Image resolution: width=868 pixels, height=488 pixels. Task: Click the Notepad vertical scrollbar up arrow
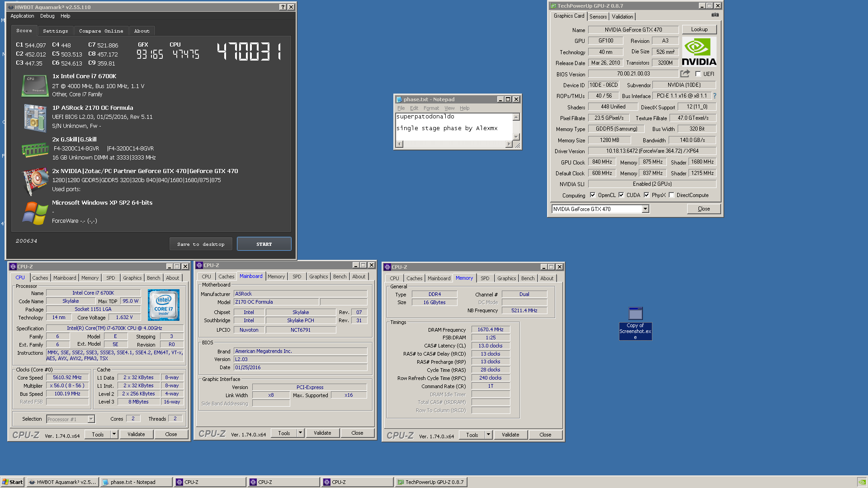click(516, 117)
